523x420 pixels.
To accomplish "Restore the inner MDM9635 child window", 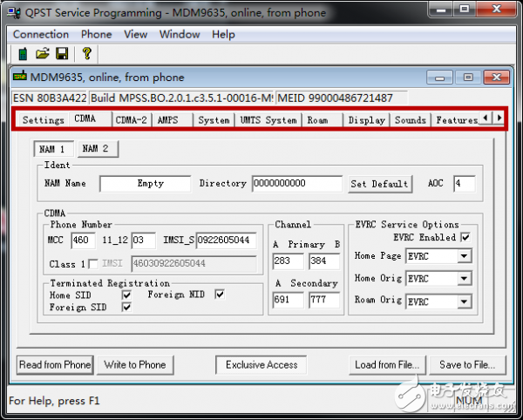I will (468, 77).
